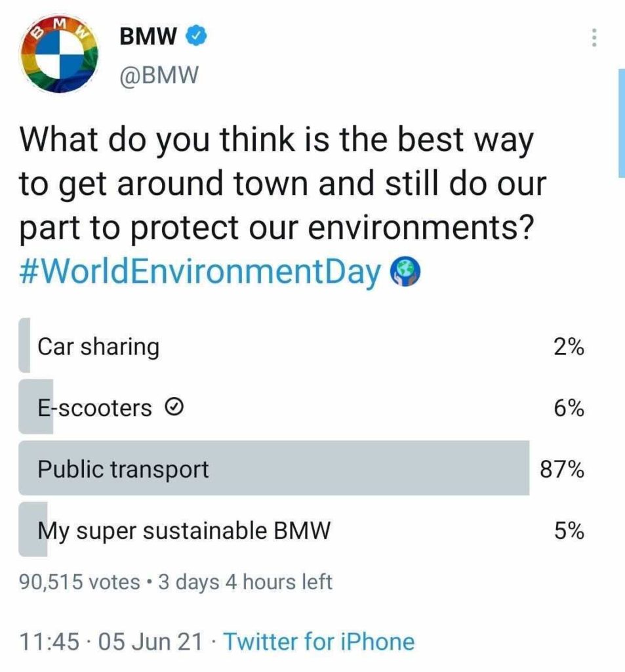The width and height of the screenshot is (625, 672).
Task: Click the 5% percentage for sustainable BMW
Action: coord(569,531)
